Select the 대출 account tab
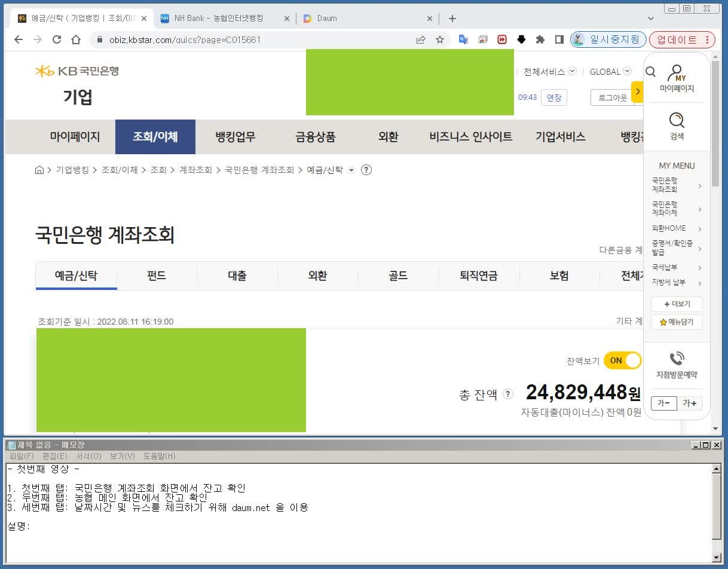728x569 pixels. [x=237, y=276]
